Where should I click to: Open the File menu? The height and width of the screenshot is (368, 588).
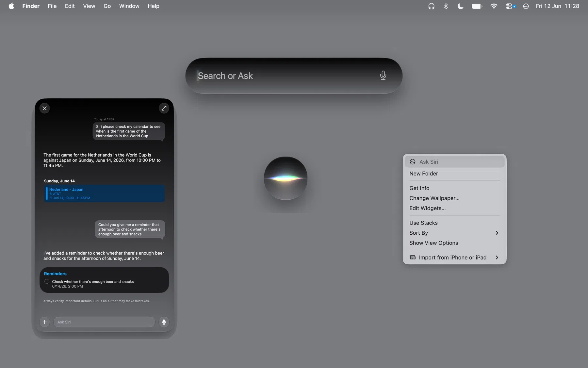(52, 6)
